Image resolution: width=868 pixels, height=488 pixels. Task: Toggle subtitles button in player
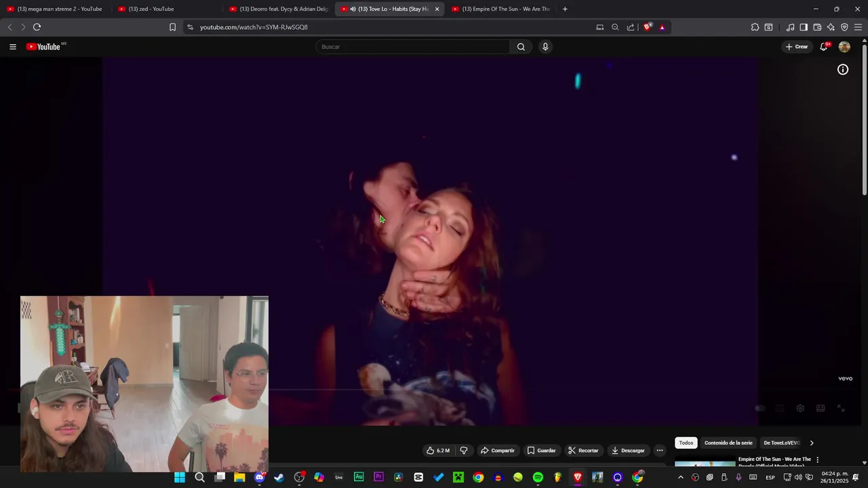tap(780, 408)
